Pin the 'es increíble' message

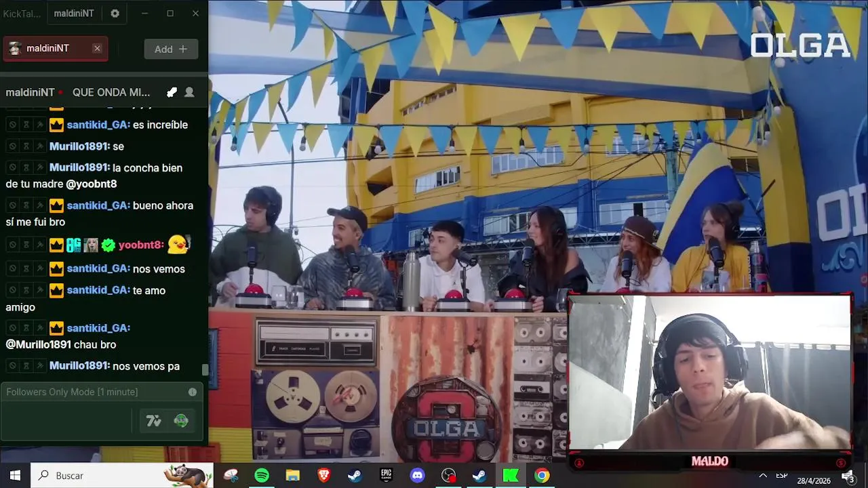(39, 125)
